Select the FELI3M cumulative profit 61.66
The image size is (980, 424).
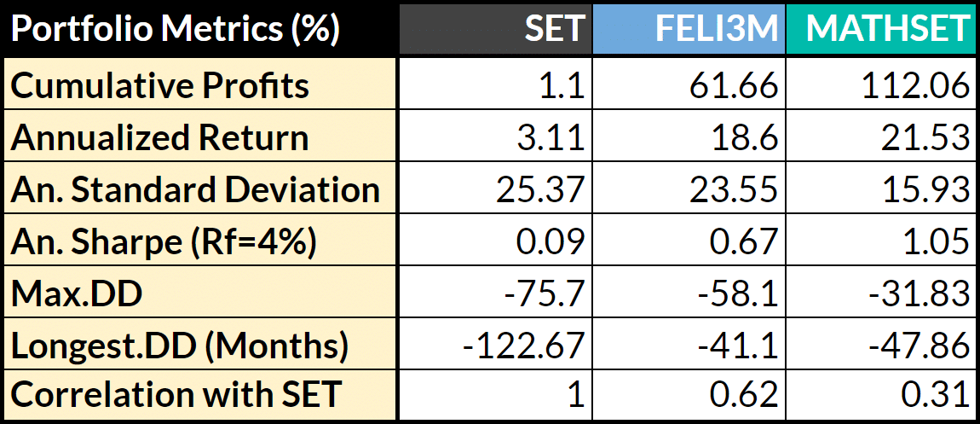tap(735, 85)
